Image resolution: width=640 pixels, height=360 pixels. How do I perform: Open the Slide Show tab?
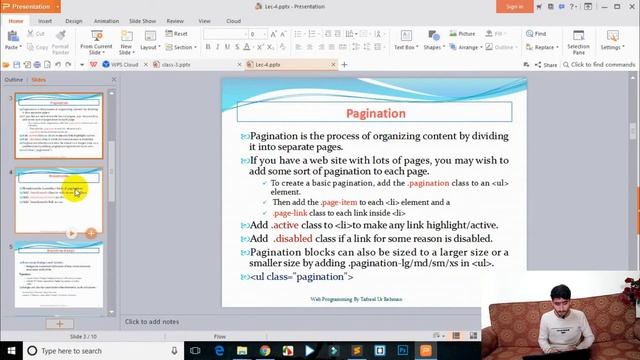click(142, 21)
